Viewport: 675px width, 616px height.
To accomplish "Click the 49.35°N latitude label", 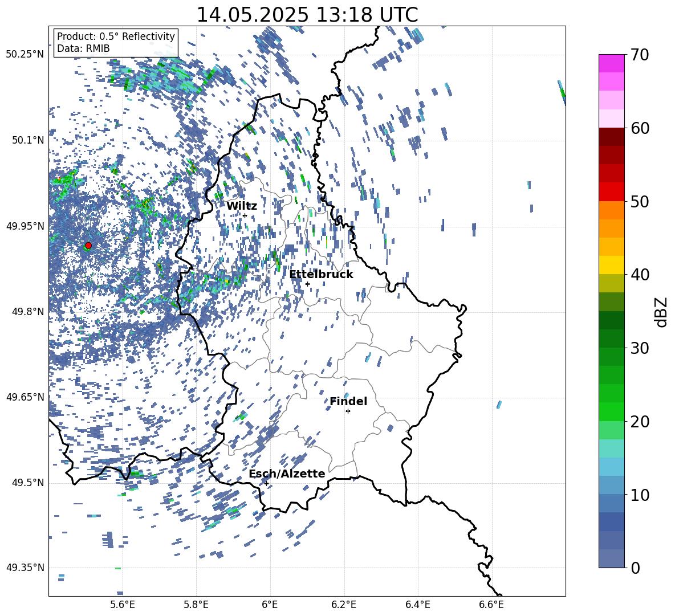I will click(x=25, y=568).
